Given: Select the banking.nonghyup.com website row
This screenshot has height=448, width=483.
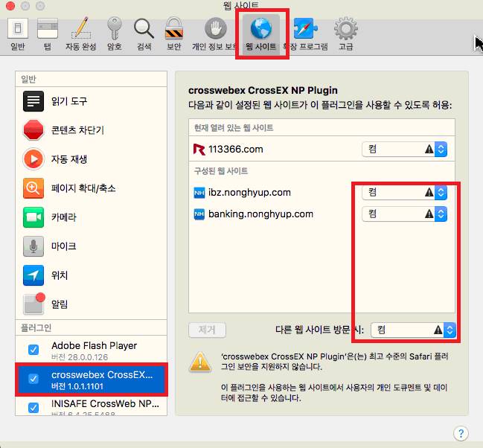Looking at the screenshot, I should point(322,214).
